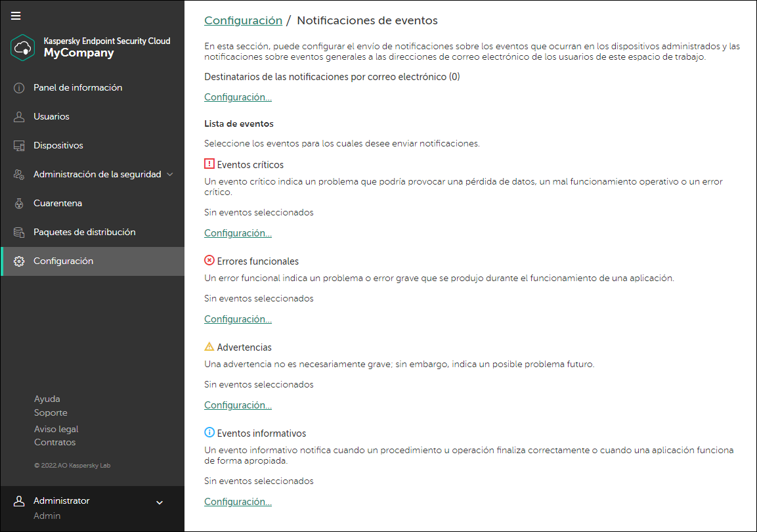The image size is (757, 532).
Task: Click the Administrator user avatar icon
Action: pyautogui.click(x=19, y=501)
